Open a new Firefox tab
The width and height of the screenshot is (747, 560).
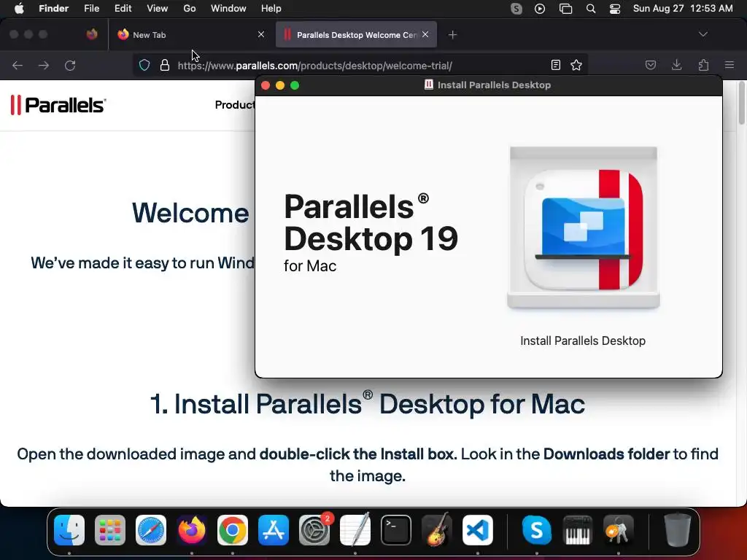pos(452,35)
